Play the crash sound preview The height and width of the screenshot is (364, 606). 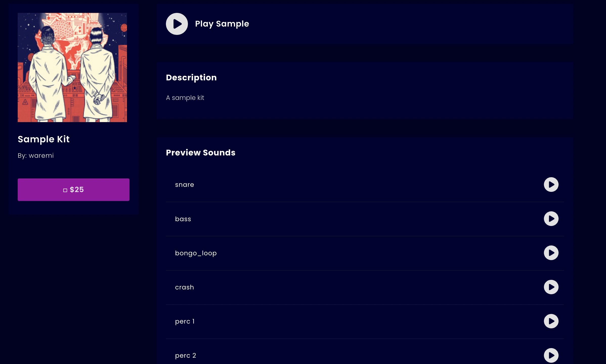(x=551, y=287)
